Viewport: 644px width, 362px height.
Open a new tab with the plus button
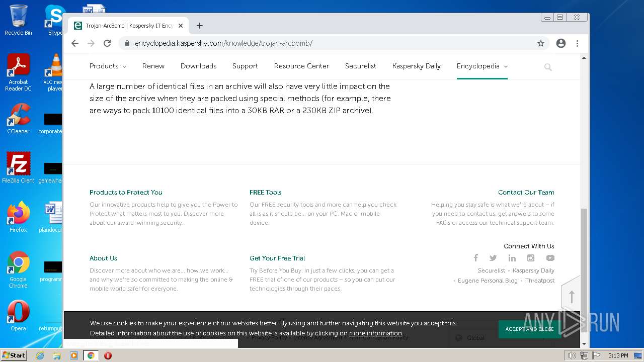200,26
